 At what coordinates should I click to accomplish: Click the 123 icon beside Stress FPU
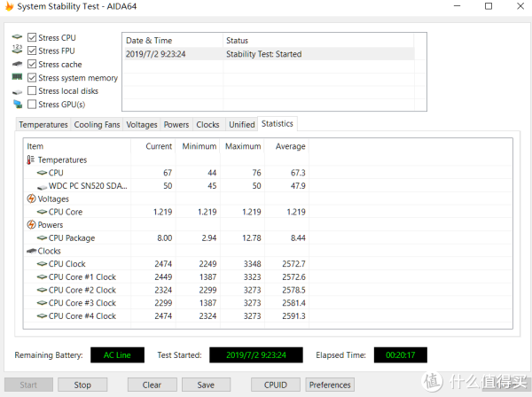tap(17, 50)
